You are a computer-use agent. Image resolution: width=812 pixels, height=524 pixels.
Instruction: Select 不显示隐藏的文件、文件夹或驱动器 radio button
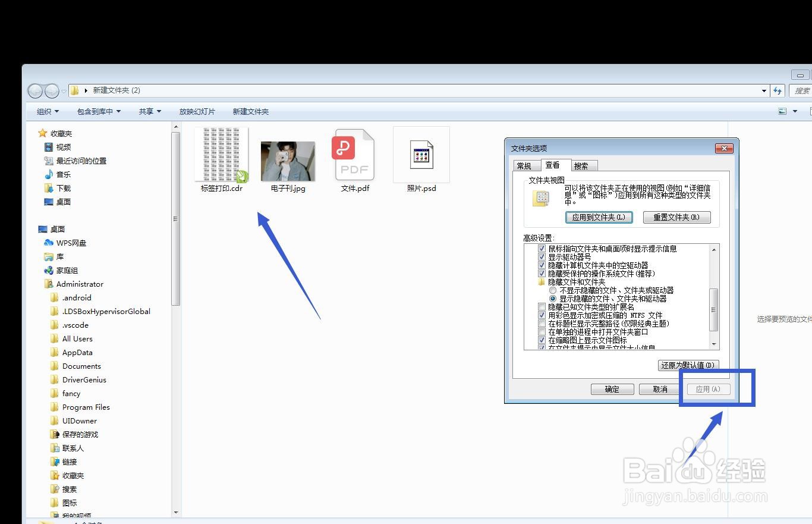[553, 290]
